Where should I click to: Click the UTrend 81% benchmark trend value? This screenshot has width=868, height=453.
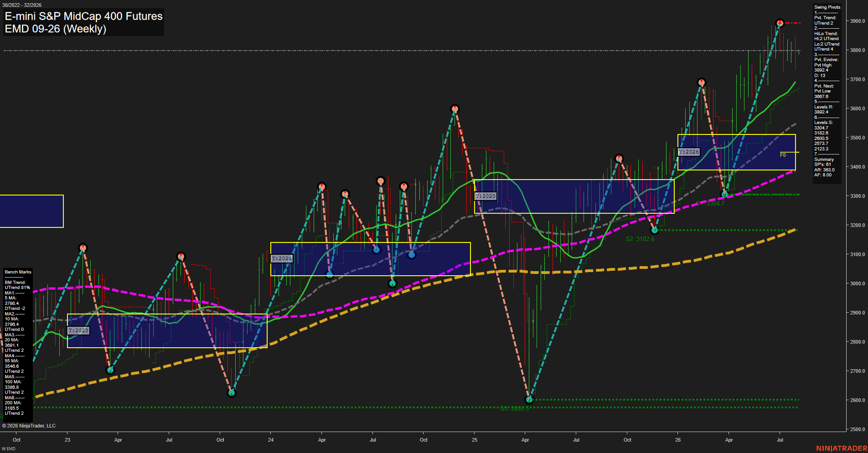click(17, 288)
